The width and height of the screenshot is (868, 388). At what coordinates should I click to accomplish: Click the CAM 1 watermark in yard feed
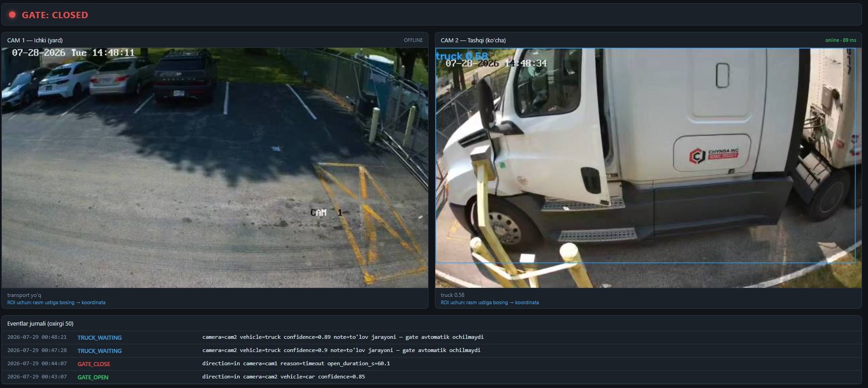coord(326,212)
